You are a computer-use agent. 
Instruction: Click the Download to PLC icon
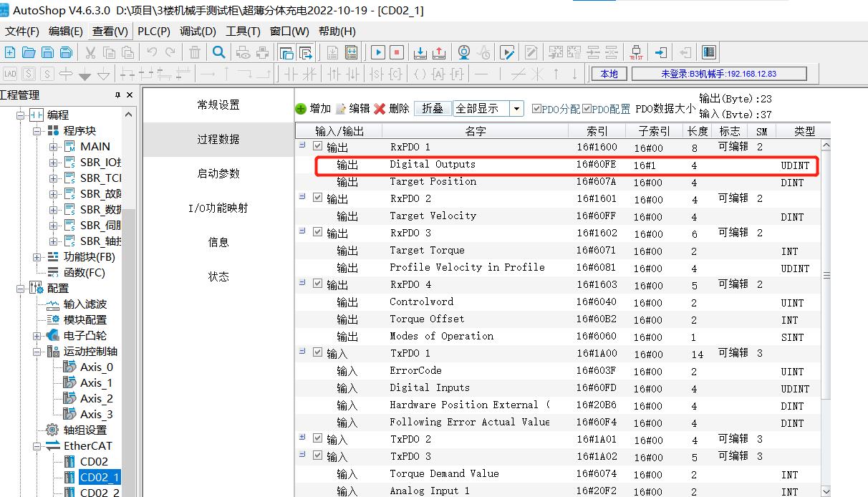421,52
